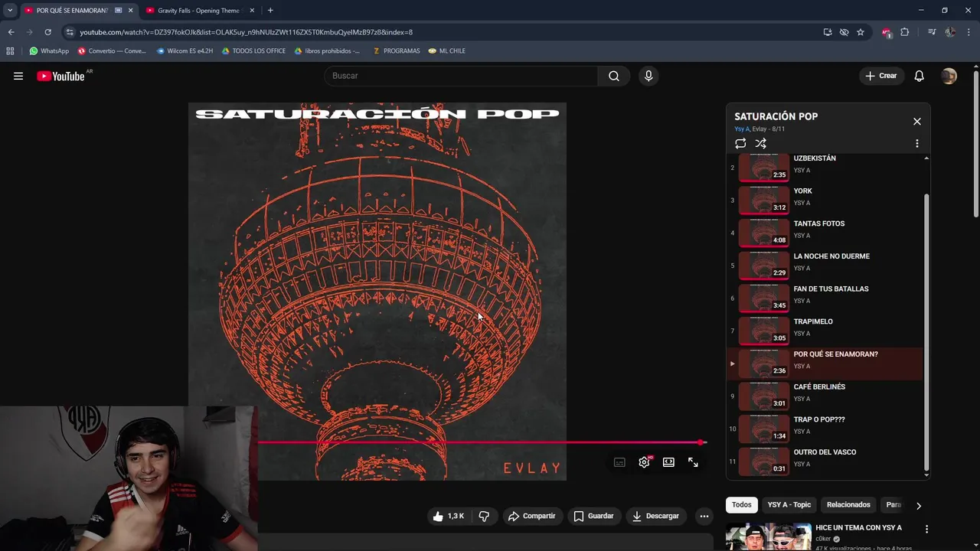The image size is (980, 551).
Task: Open the PROGRAMAS bookmark
Action: click(397, 51)
